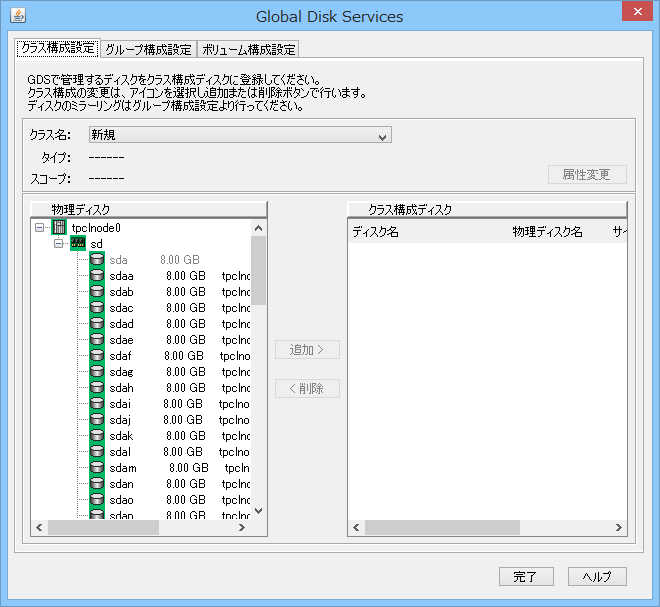Select the sdao row label
The image size is (660, 607).
pos(121,500)
